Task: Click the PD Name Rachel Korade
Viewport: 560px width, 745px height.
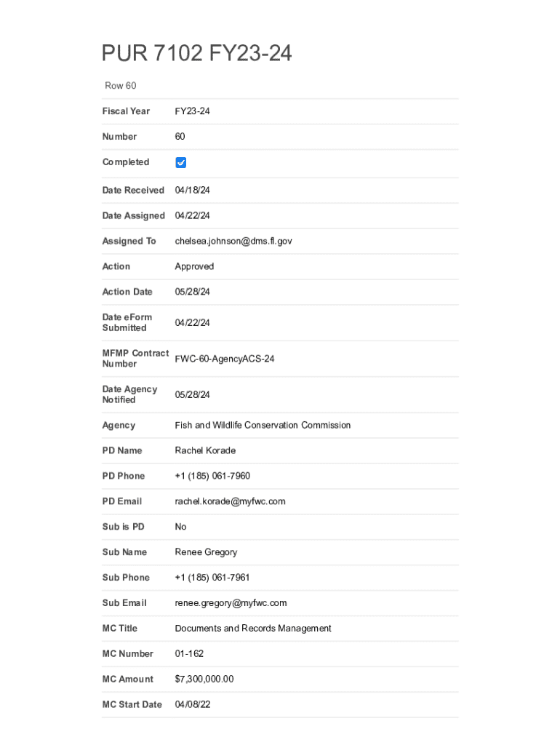Action: tap(205, 450)
